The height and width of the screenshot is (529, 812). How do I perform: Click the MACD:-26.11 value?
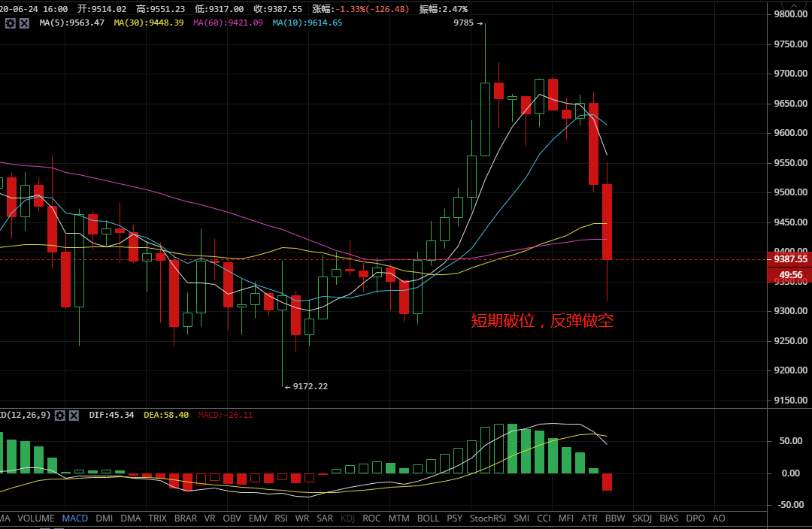[226, 415]
